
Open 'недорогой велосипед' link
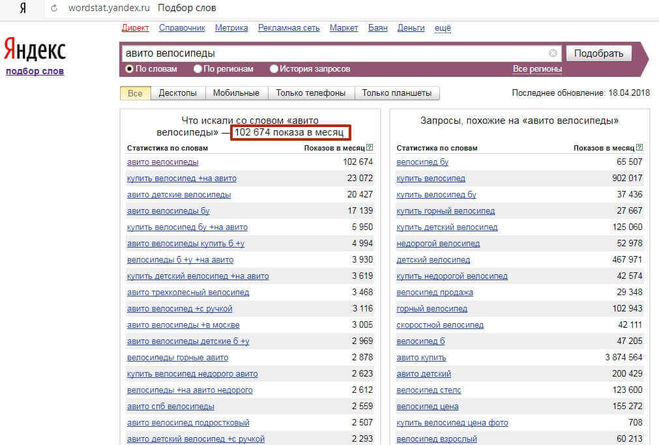click(438, 244)
